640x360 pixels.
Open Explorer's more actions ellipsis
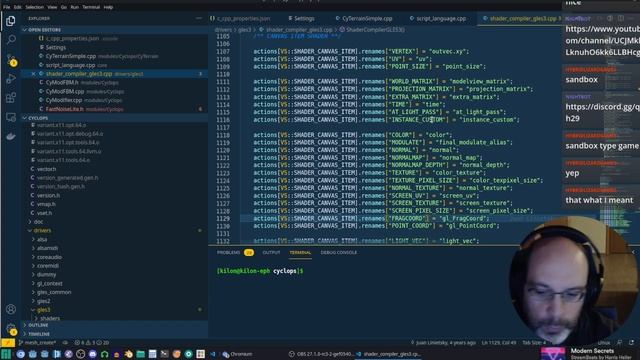pyautogui.click(x=199, y=18)
